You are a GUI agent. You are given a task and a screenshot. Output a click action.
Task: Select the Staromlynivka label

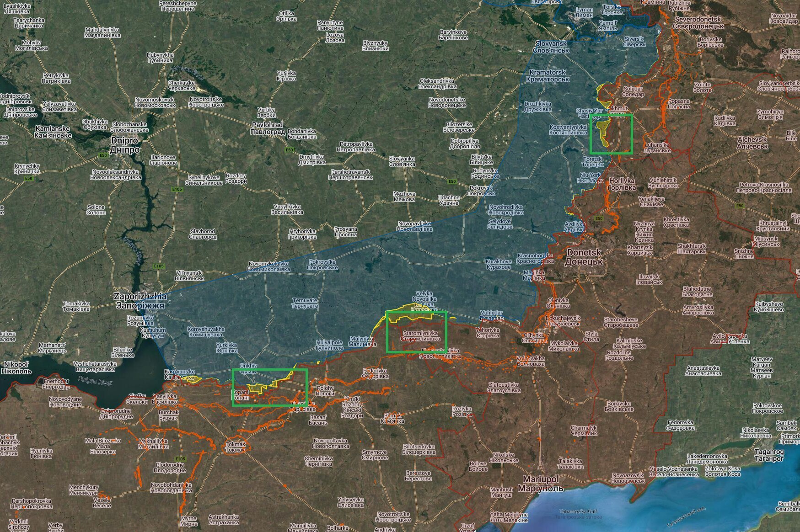420,336
